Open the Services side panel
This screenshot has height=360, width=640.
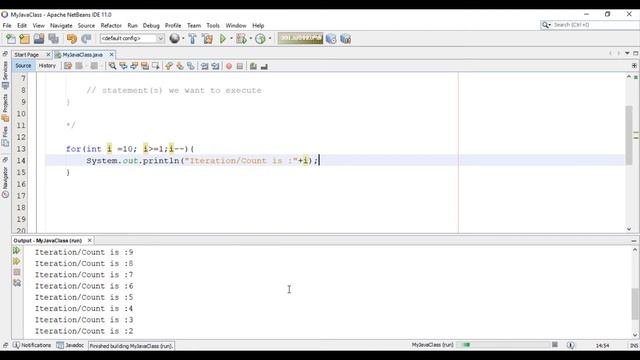point(5,75)
